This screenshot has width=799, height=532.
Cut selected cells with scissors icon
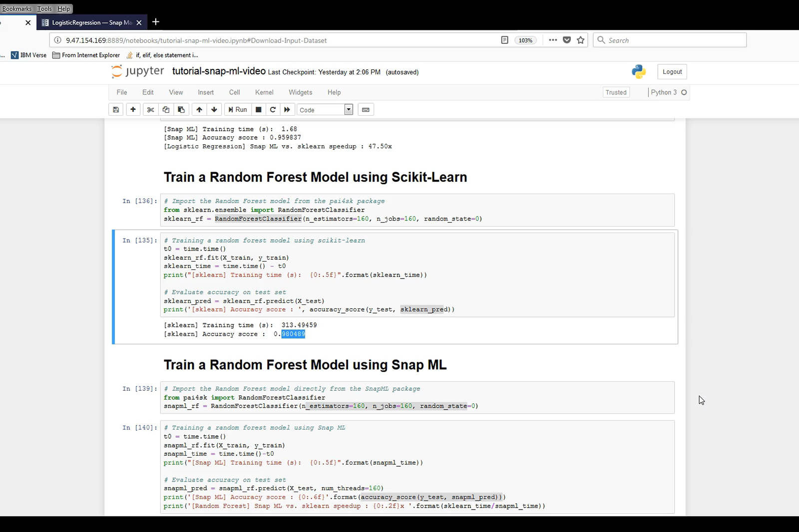pyautogui.click(x=150, y=110)
